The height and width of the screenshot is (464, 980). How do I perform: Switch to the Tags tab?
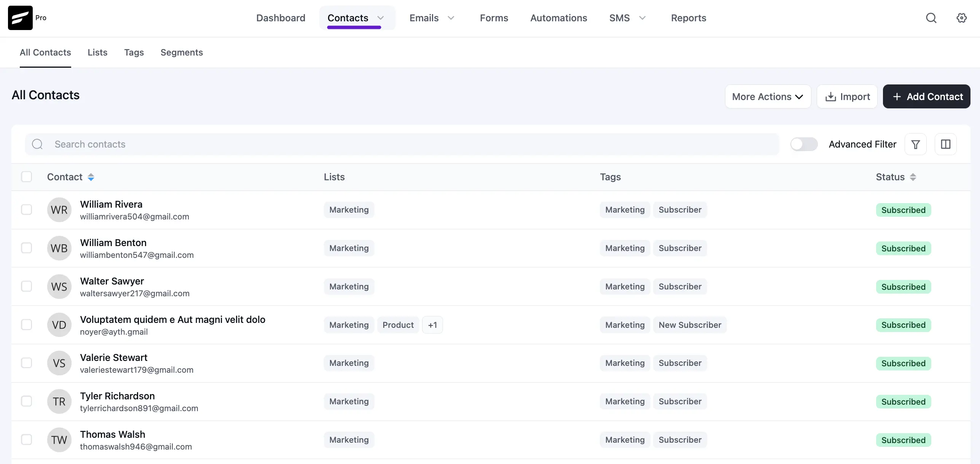tap(134, 52)
